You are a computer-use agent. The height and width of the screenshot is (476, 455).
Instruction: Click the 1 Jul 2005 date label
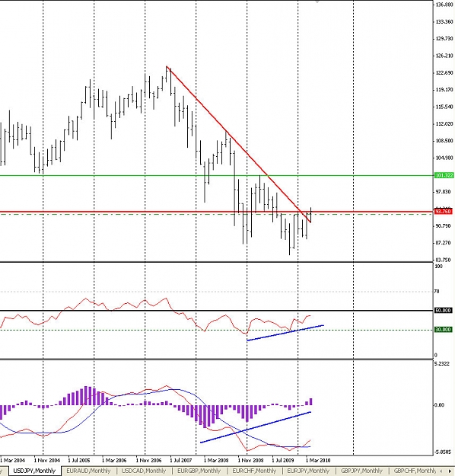coord(79,460)
